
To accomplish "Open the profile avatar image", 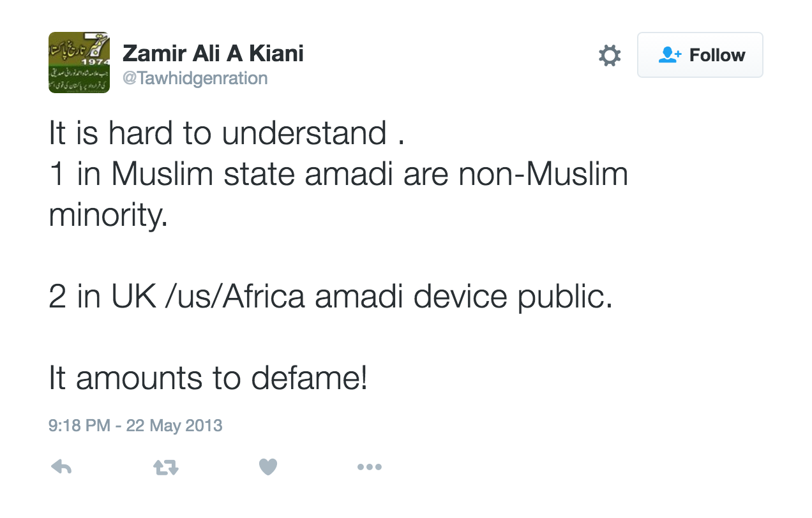I will pos(79,63).
